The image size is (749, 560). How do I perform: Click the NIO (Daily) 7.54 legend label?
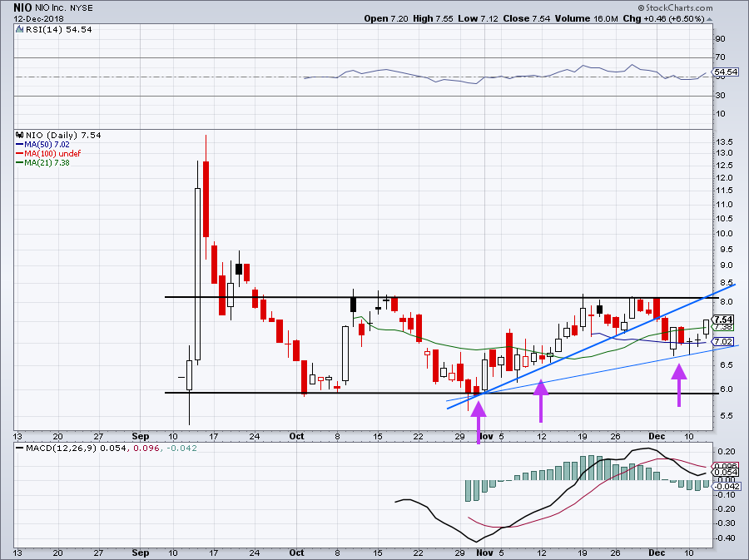coord(63,136)
